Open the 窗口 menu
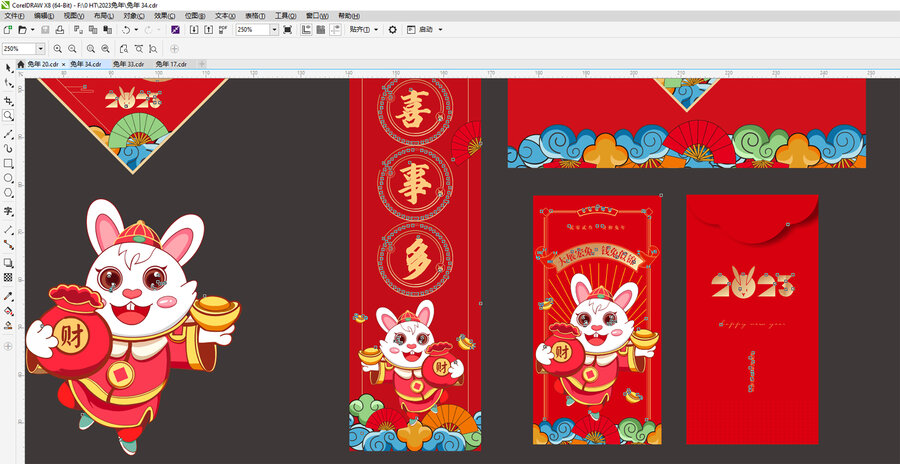This screenshot has height=464, width=900. [x=316, y=16]
